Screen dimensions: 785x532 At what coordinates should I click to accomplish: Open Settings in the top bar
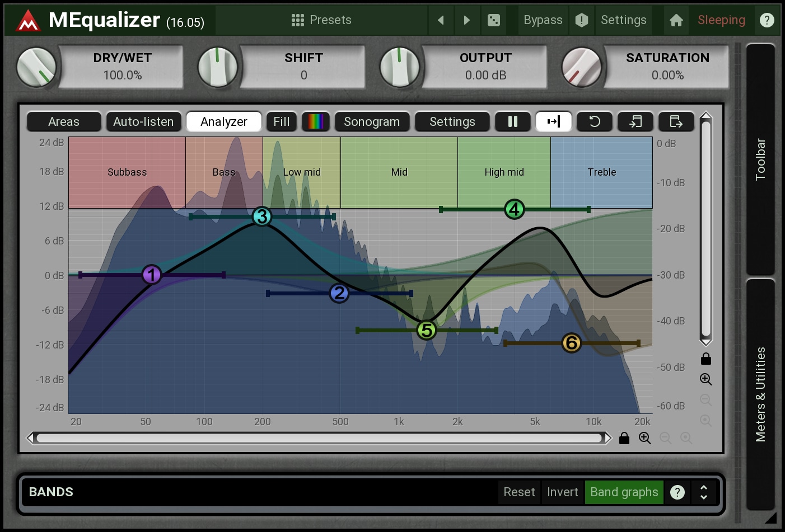click(x=623, y=20)
